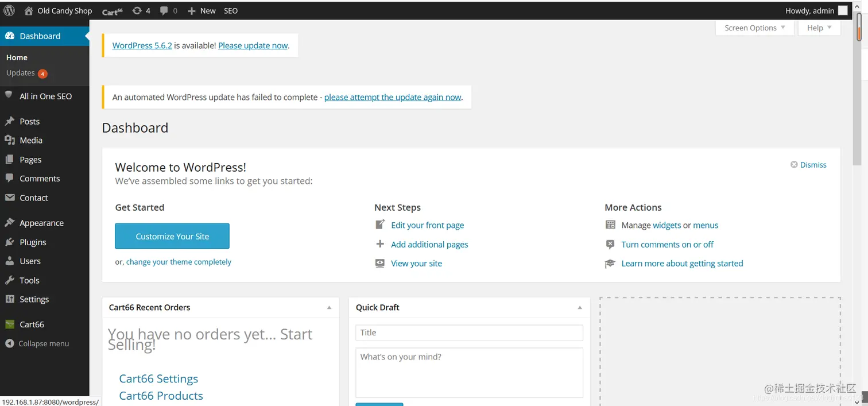Click the admin avatar in top bar
Viewport: 868px width, 406px height.
843,10
